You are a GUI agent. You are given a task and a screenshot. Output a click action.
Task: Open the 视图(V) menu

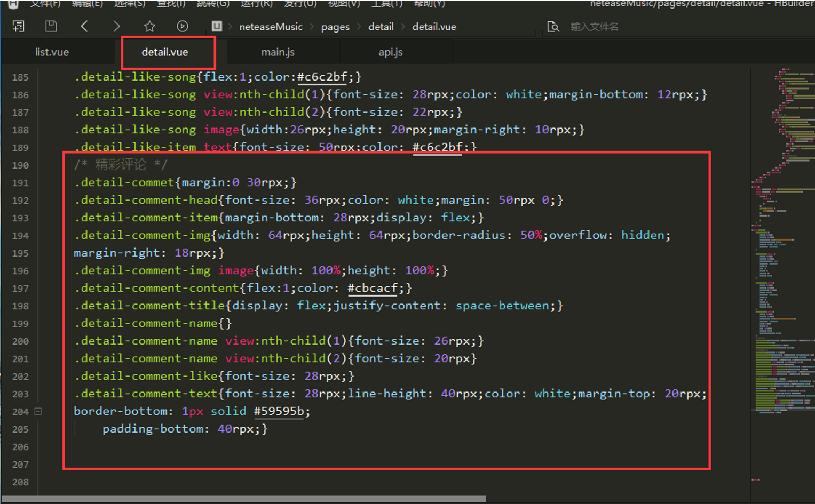(344, 4)
